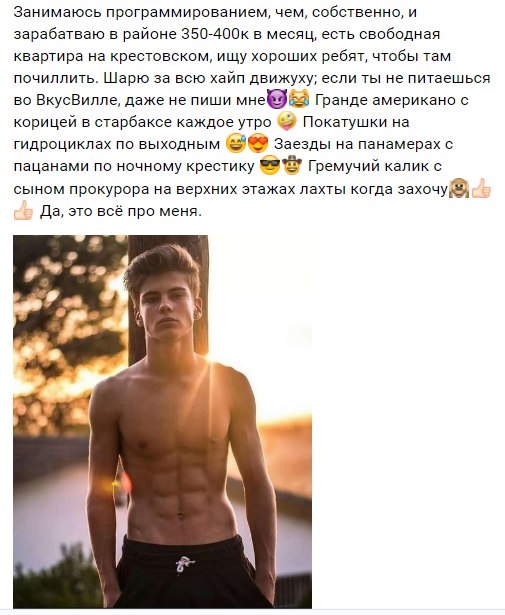
Task: Click the closing sentence 'Да, это всё про меня.'
Action: (121, 211)
